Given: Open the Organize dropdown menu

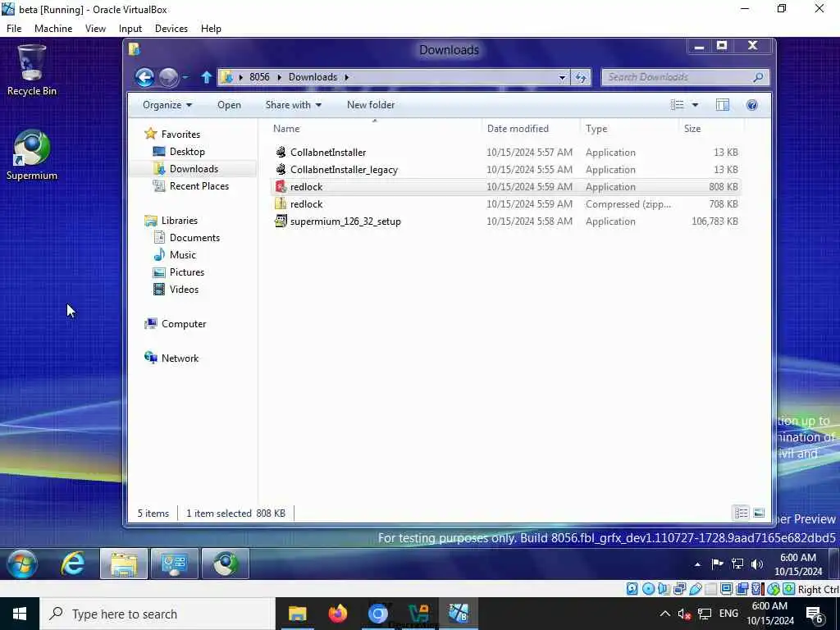Looking at the screenshot, I should (167, 105).
